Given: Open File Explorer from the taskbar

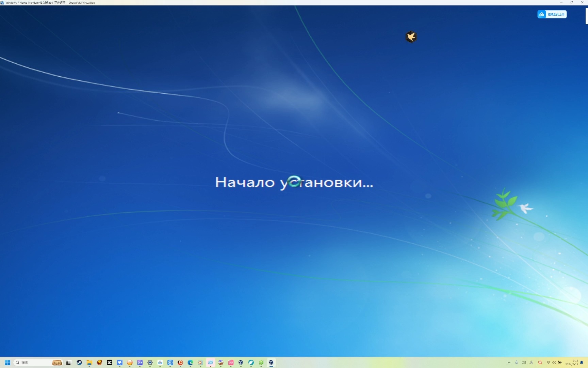Looking at the screenshot, I should click(89, 363).
